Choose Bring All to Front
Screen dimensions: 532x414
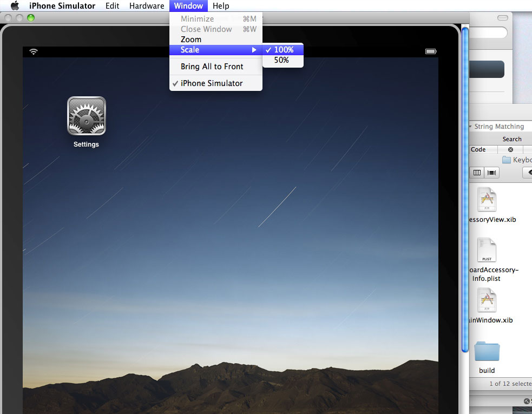[x=216, y=67]
